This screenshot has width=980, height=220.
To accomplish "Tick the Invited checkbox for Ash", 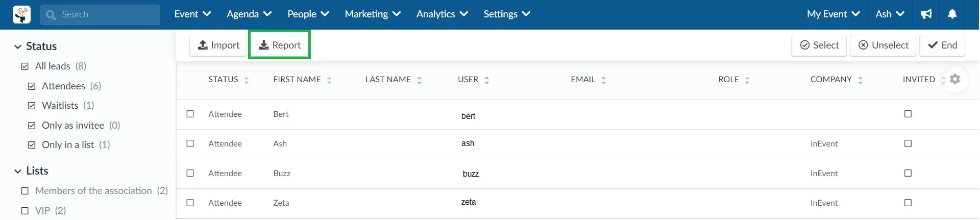I will 908,143.
